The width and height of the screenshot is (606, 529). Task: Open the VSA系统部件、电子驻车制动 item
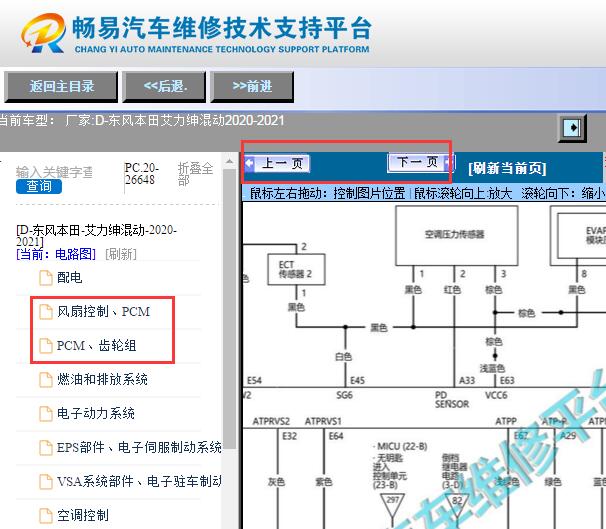[x=139, y=481]
